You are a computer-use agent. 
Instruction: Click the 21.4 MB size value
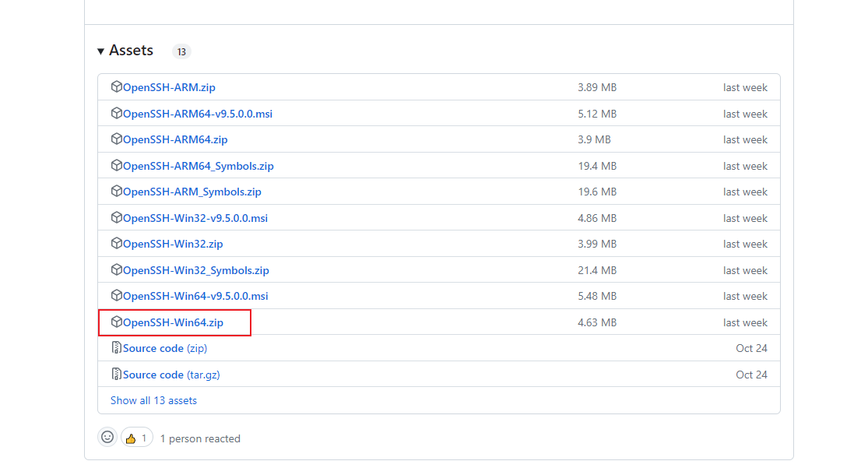click(597, 271)
